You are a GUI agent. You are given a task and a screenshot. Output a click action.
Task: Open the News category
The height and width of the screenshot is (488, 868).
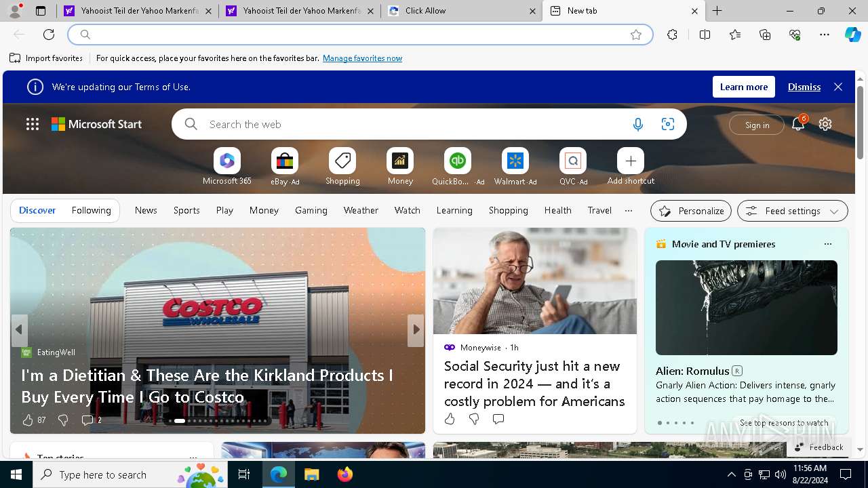click(146, 210)
